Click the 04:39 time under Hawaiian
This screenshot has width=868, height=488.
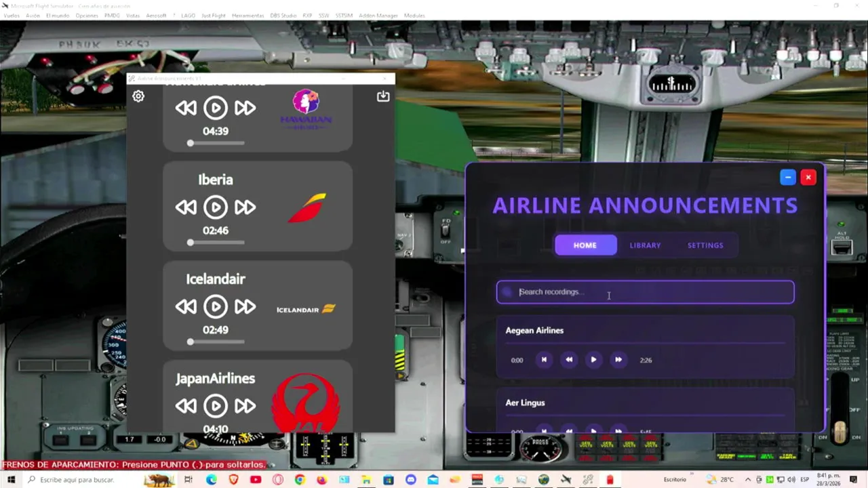point(216,131)
